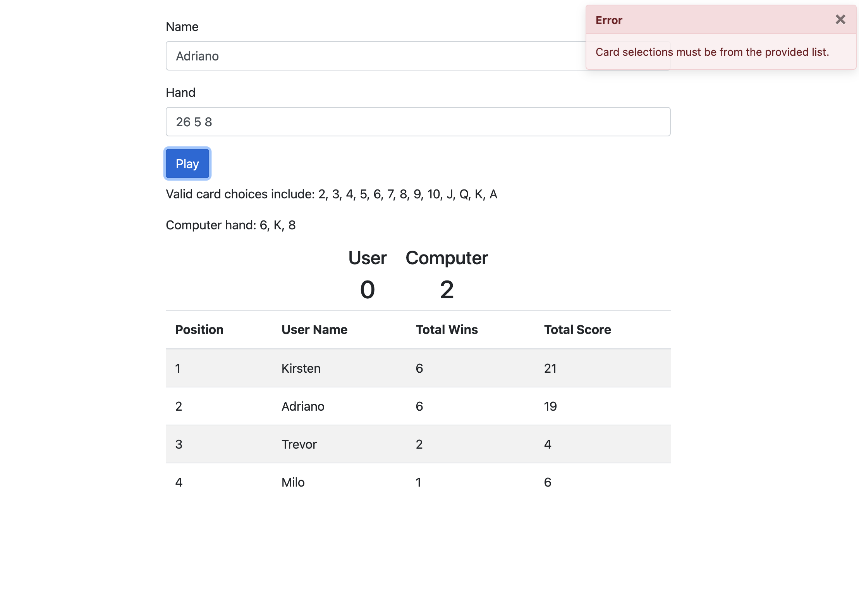Click the Hand input field
Screen dimensions: 859x616
pyautogui.click(x=417, y=121)
